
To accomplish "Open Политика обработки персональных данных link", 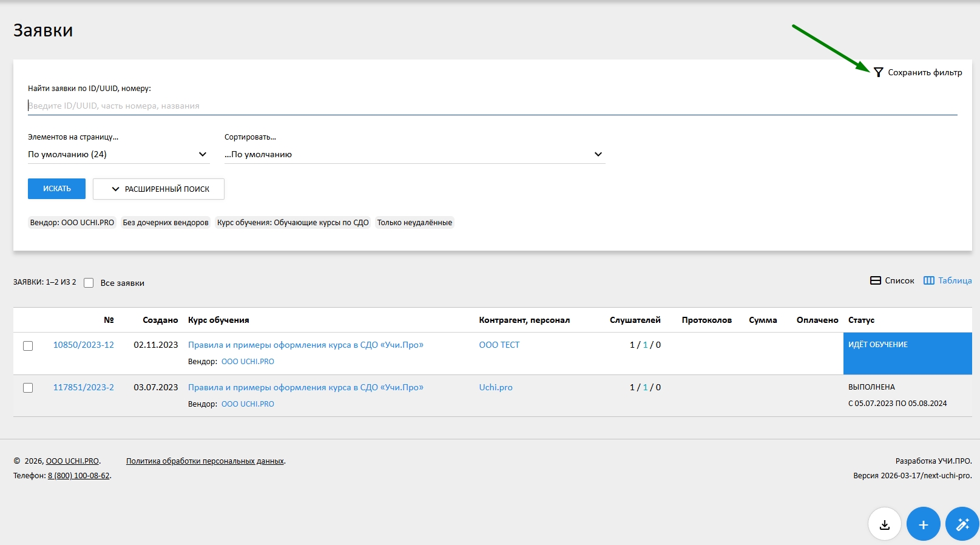I will pos(204,461).
